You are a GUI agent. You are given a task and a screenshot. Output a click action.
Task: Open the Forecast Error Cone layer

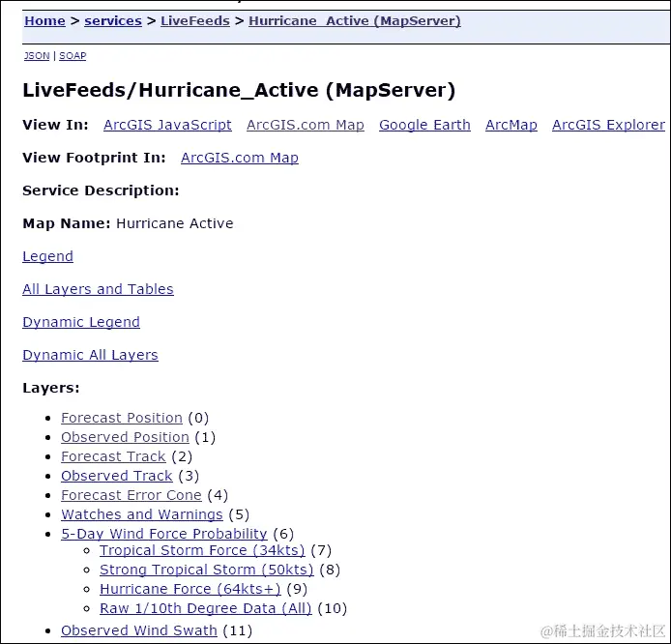[131, 495]
